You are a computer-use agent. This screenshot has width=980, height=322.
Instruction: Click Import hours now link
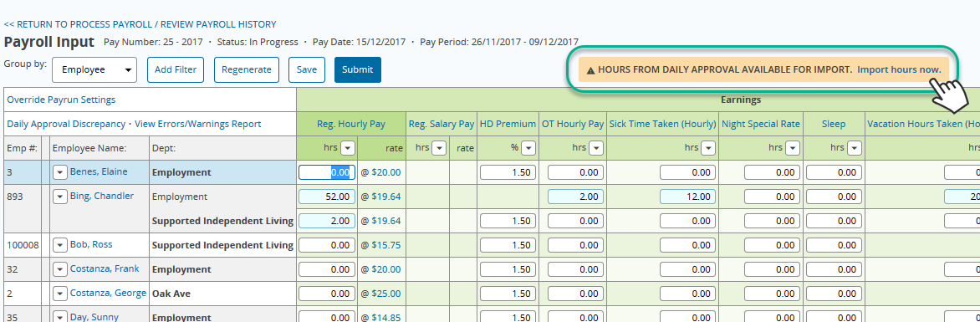tap(899, 69)
